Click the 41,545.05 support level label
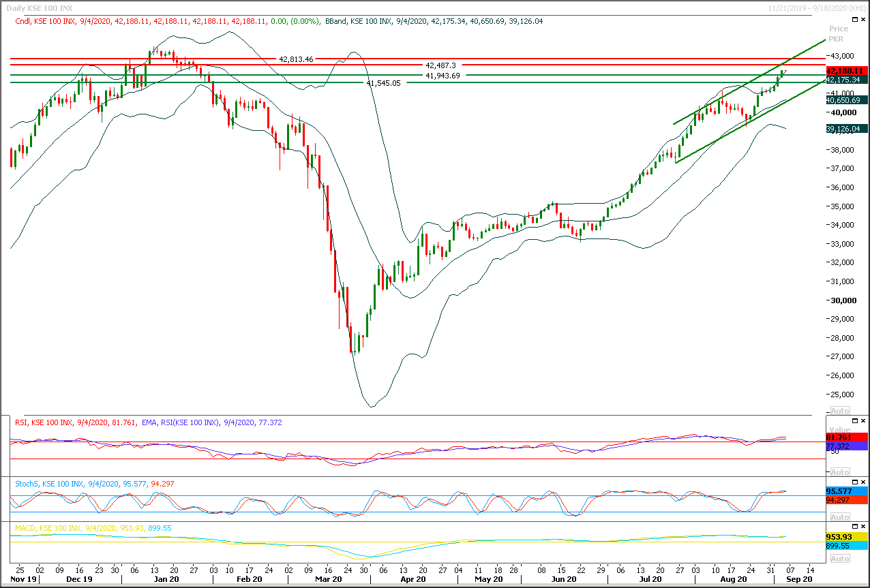 coord(383,82)
